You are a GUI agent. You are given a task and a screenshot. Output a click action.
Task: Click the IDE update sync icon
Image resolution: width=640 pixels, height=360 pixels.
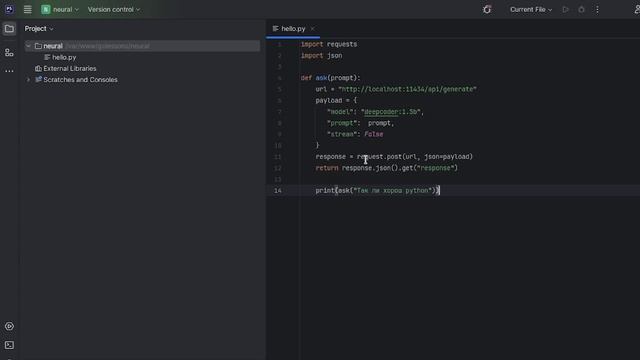coord(487,9)
